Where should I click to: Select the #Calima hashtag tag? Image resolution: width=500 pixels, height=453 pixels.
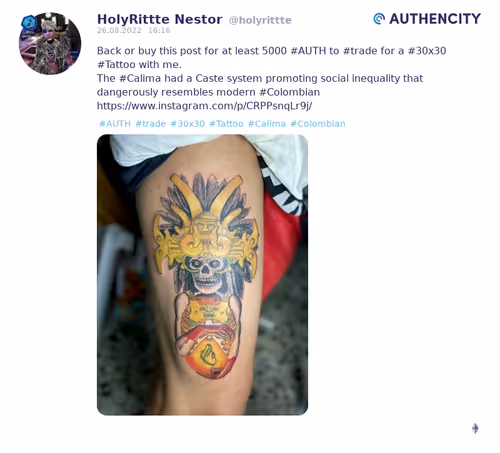pyautogui.click(x=267, y=124)
